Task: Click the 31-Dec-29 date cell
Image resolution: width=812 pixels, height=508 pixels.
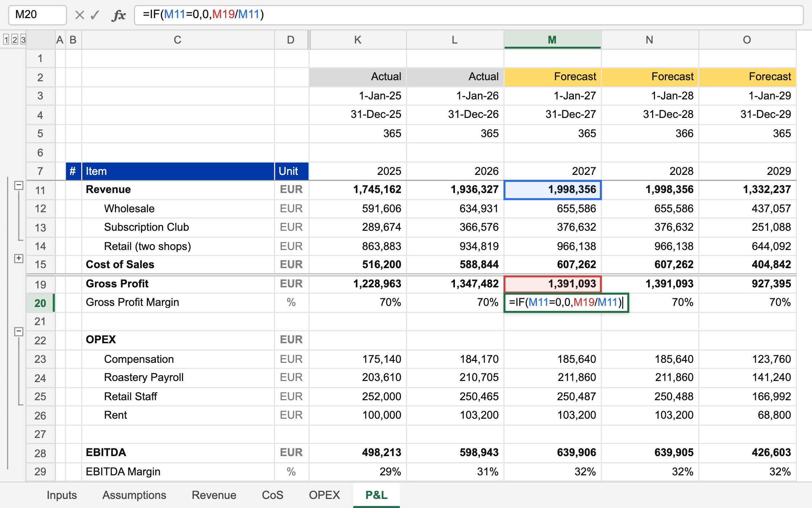Action: pos(747,115)
